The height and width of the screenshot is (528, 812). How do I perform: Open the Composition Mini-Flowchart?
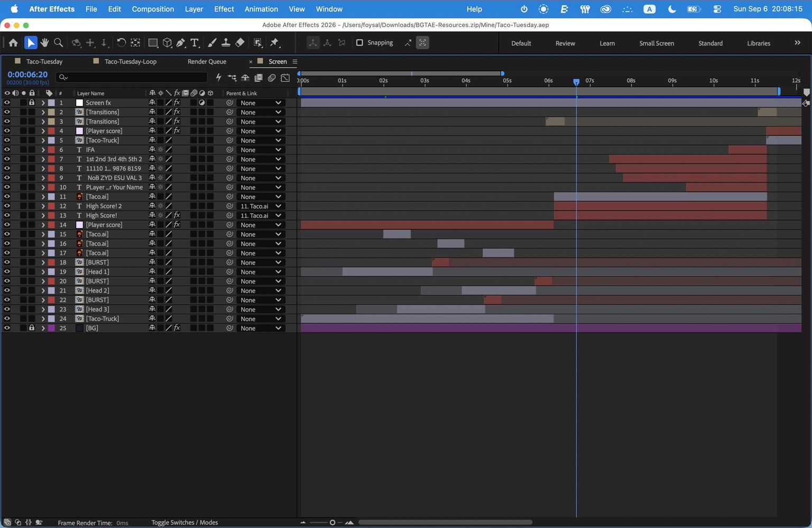pyautogui.click(x=232, y=78)
